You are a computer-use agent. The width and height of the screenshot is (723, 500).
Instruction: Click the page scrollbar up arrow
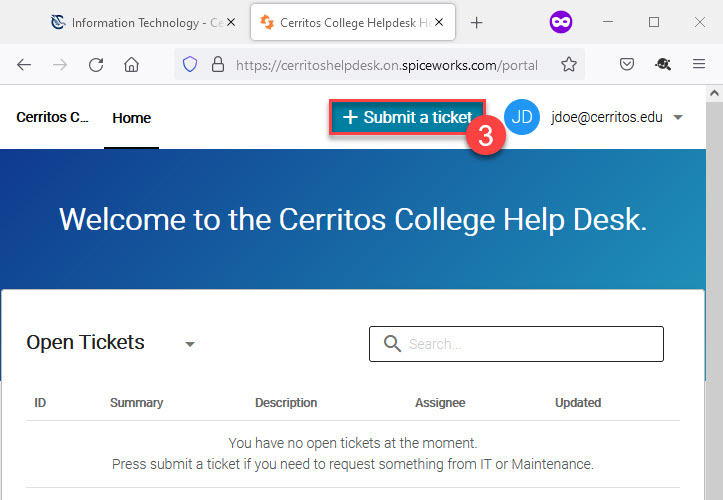click(714, 93)
